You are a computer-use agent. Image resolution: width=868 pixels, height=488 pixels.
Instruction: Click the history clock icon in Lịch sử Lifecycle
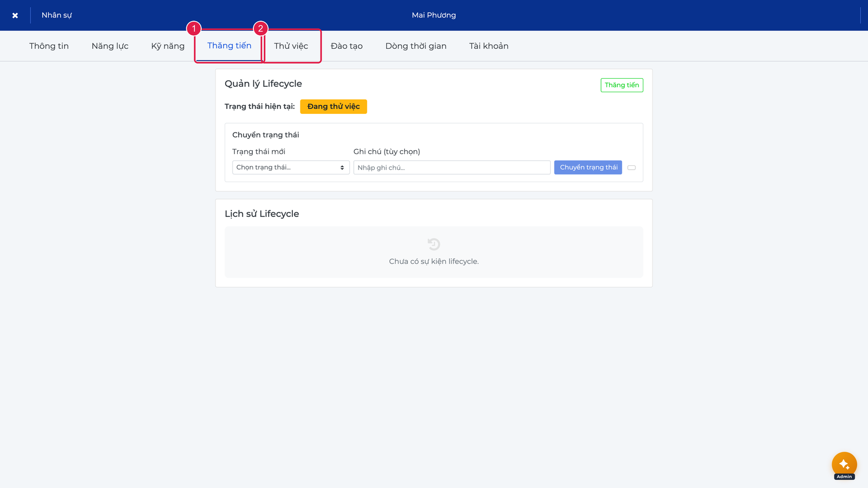434,244
